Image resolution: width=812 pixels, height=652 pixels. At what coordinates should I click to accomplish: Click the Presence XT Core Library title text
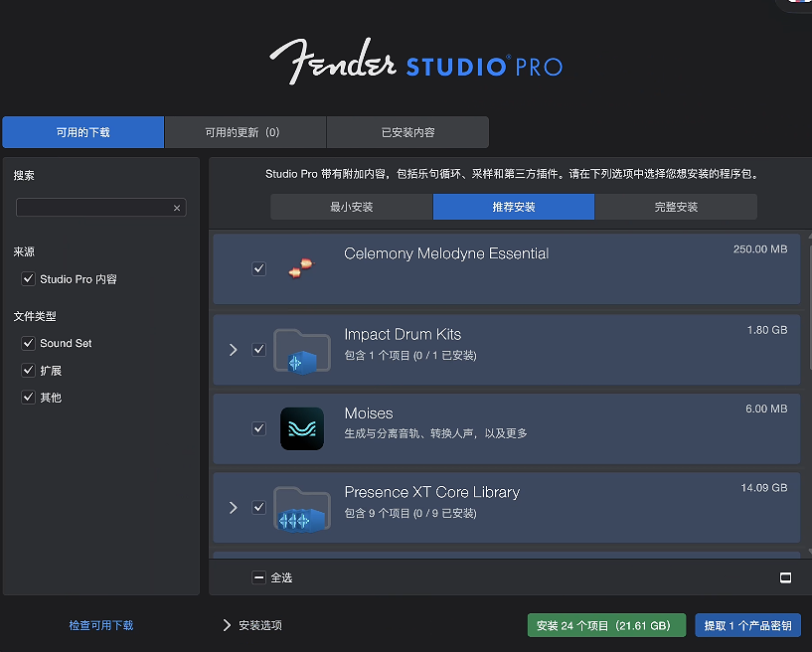[x=432, y=492]
